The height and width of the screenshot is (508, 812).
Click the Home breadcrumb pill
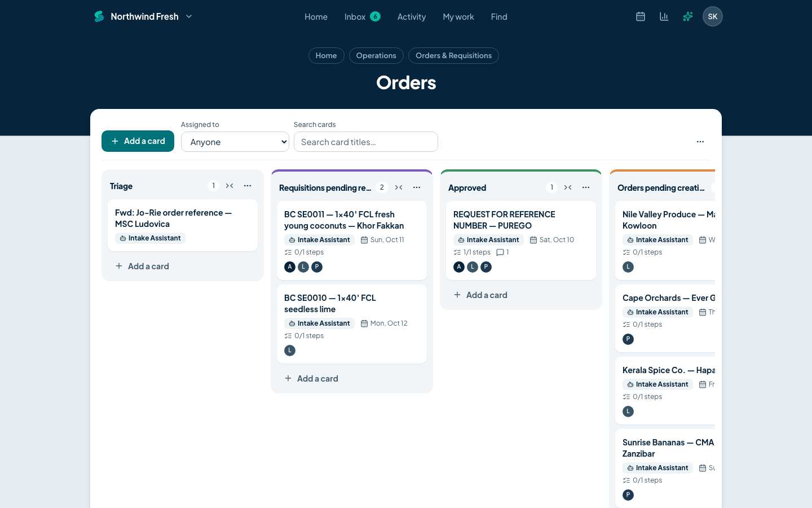(x=326, y=55)
